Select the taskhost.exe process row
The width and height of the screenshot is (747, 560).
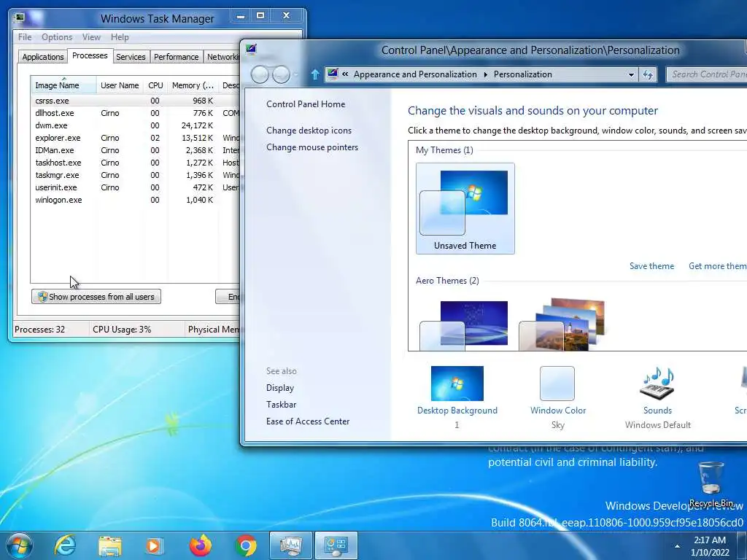pos(135,163)
